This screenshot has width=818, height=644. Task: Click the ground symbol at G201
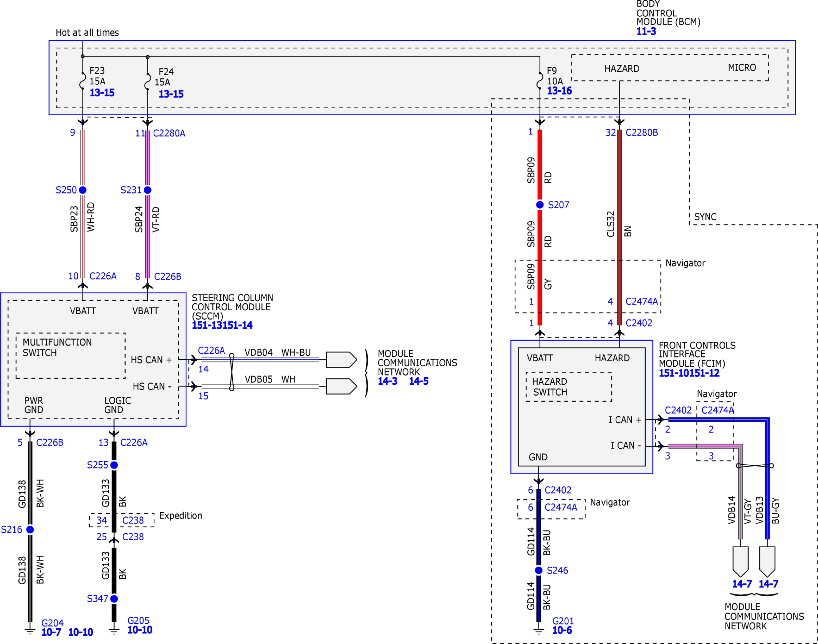538,632
